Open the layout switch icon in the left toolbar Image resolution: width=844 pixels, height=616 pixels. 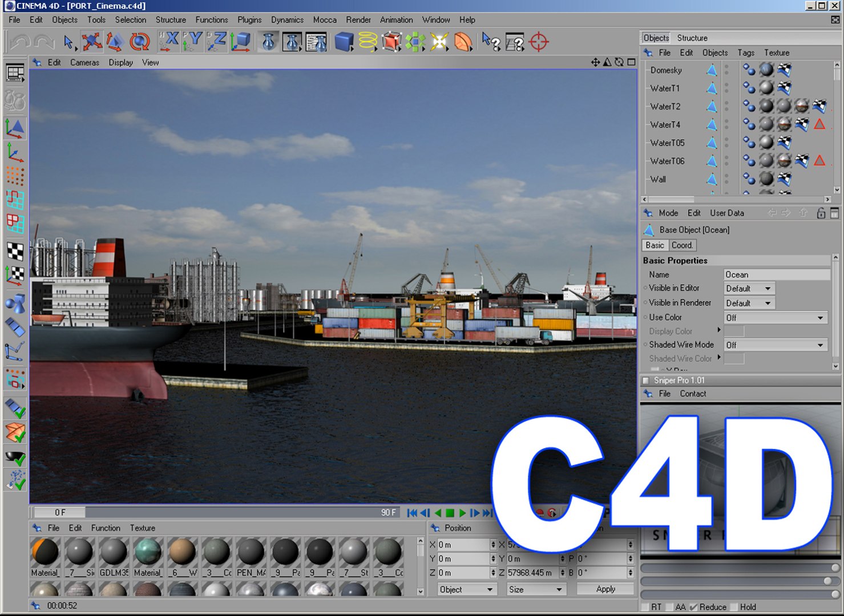pyautogui.click(x=15, y=74)
